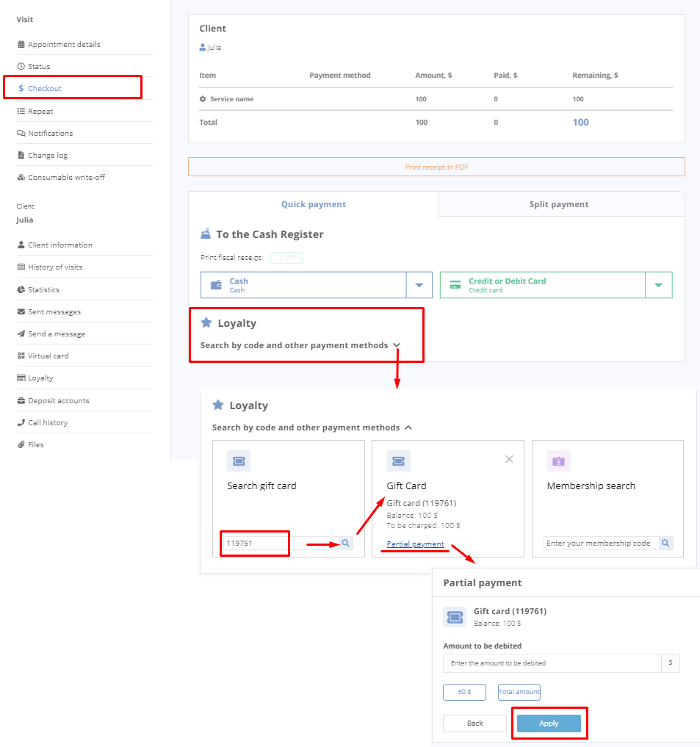Click the Credit or Debit Card icon

(455, 285)
